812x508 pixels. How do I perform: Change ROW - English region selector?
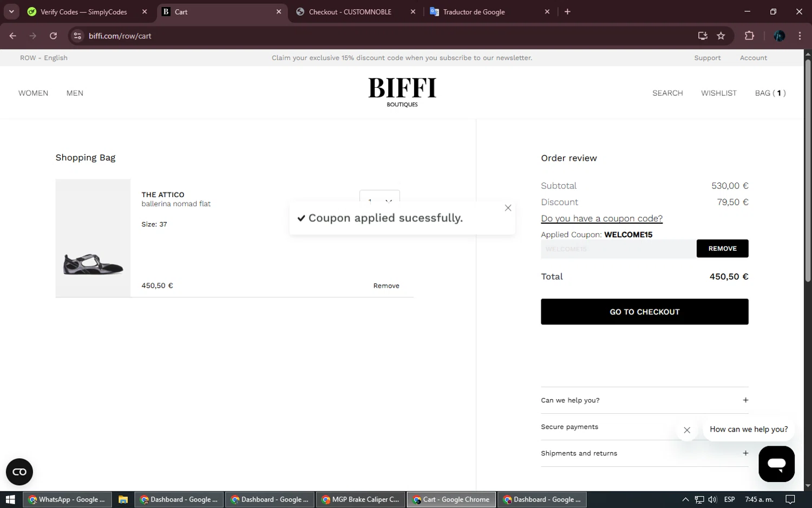(x=44, y=58)
